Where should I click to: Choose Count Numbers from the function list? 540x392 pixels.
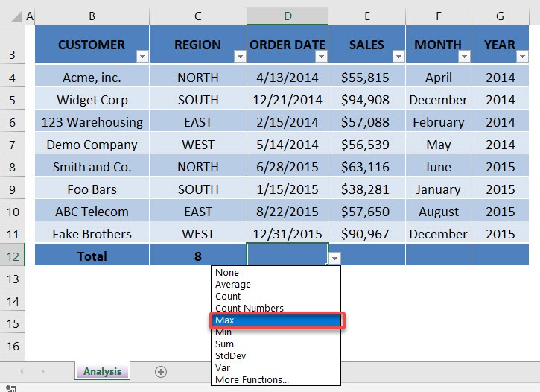(276, 308)
